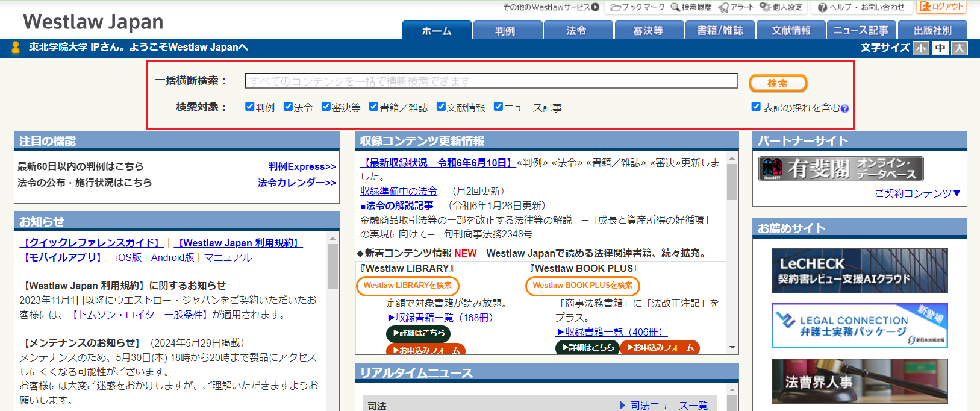Screen dimensions: 980x411
Task: Open the 判例Express>> link
Action: coord(302,167)
